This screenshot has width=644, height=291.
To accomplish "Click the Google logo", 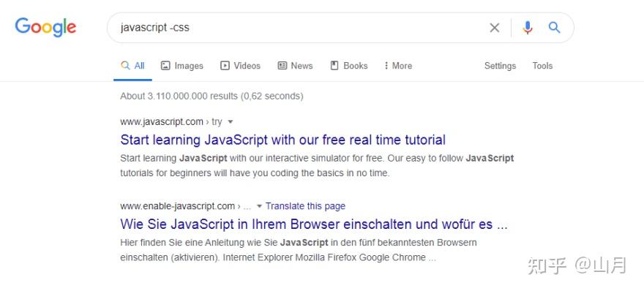I will tap(45, 27).
